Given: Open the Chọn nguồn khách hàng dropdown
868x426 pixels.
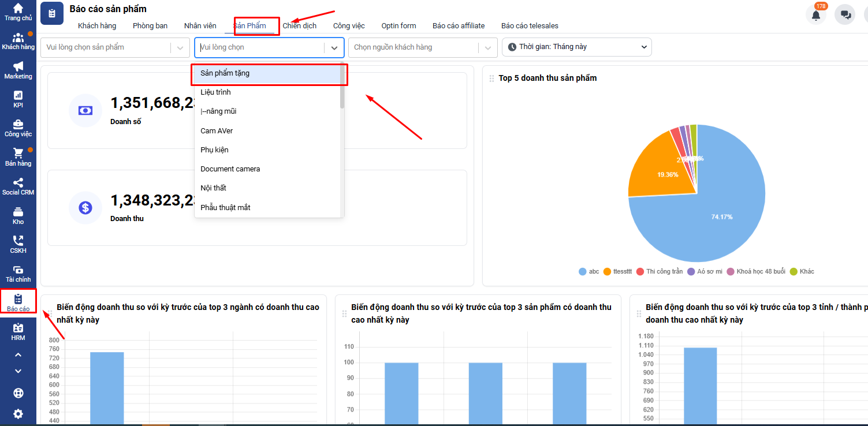Looking at the screenshot, I should pyautogui.click(x=422, y=47).
